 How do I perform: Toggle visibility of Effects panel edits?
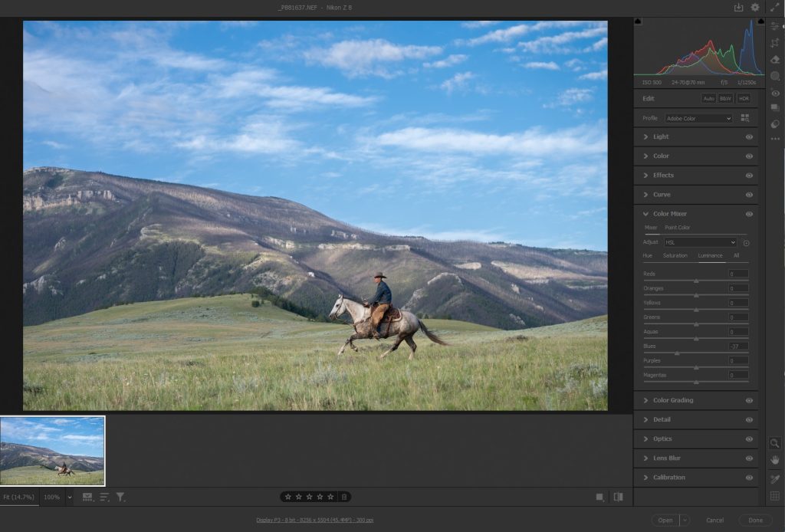749,176
